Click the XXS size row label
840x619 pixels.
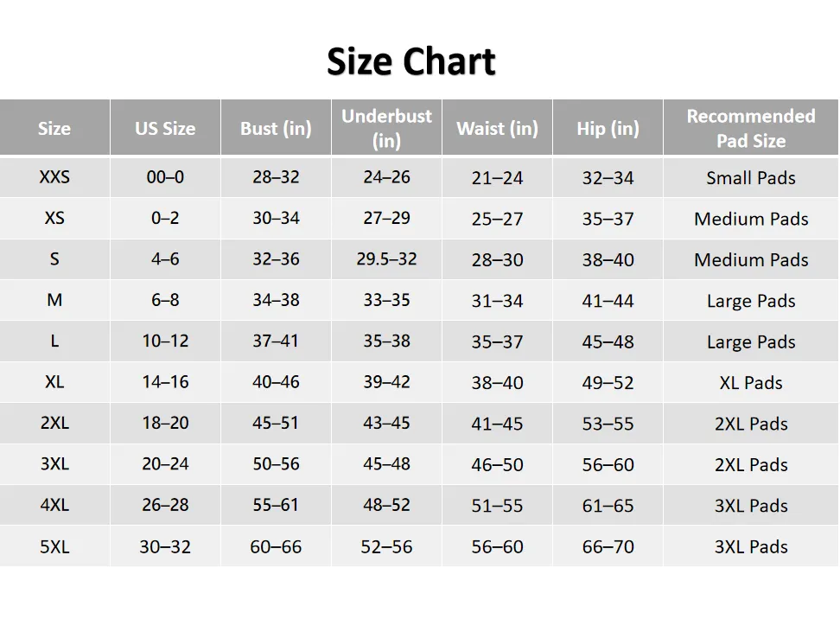[x=54, y=177]
